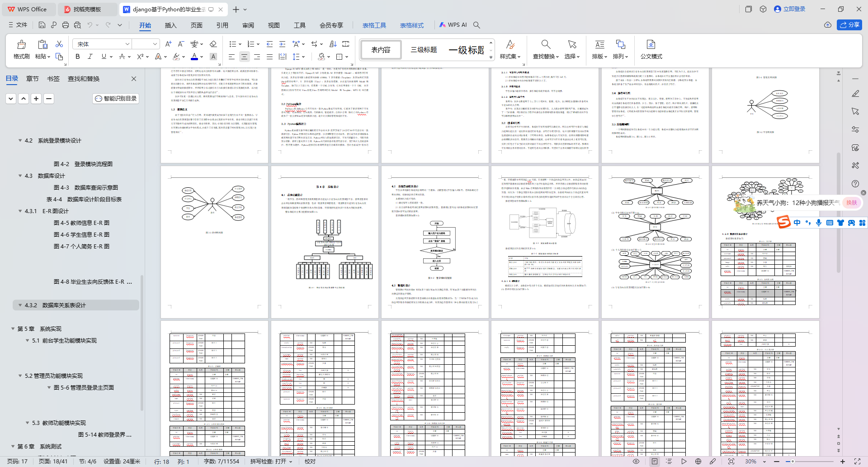Click the undo arrow icon
The height and width of the screenshot is (467, 868).
click(90, 25)
